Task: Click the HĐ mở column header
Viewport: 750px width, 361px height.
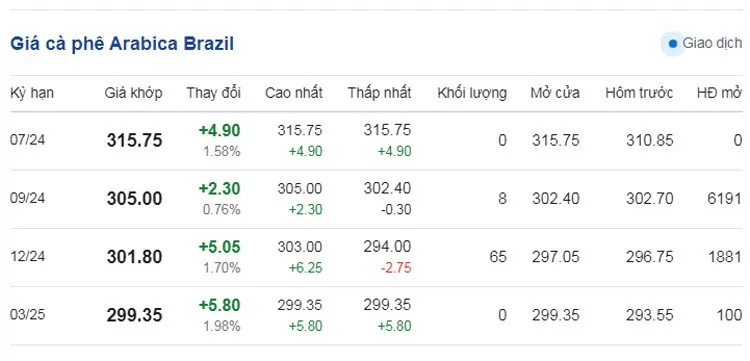Action: pos(719,93)
